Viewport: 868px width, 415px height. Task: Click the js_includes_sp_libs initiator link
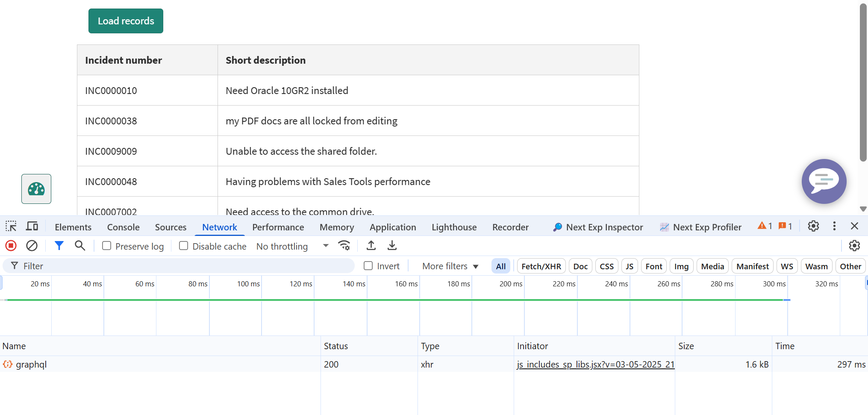pyautogui.click(x=595, y=365)
